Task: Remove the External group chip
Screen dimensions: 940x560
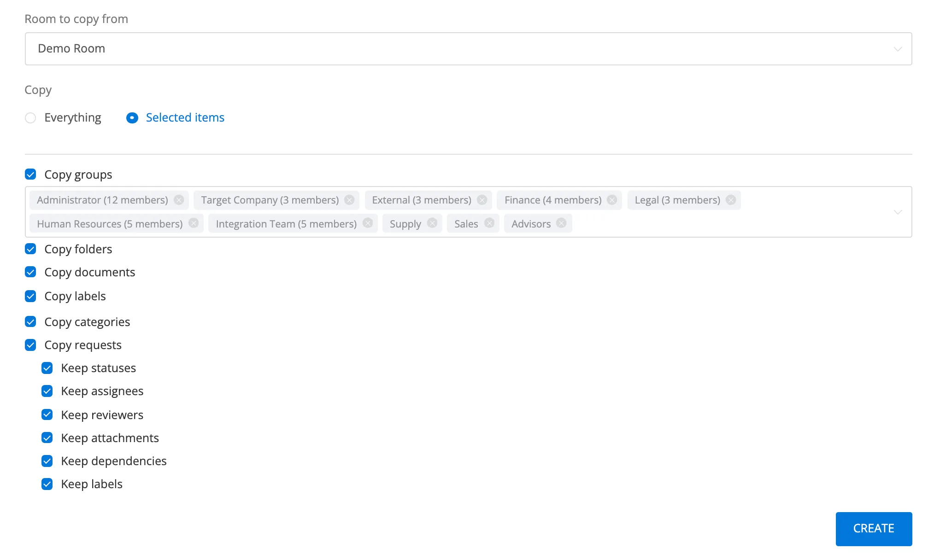Action: pyautogui.click(x=482, y=200)
